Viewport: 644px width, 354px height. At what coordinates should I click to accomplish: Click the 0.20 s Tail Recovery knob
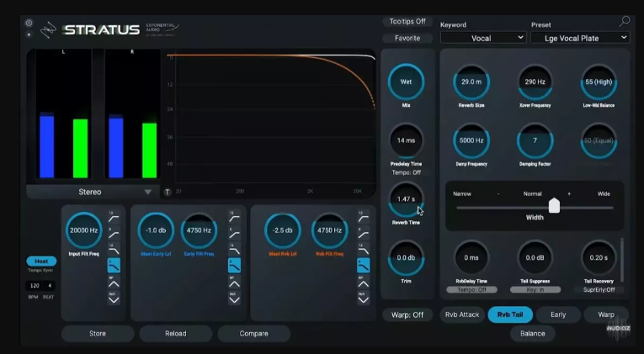[599, 257]
